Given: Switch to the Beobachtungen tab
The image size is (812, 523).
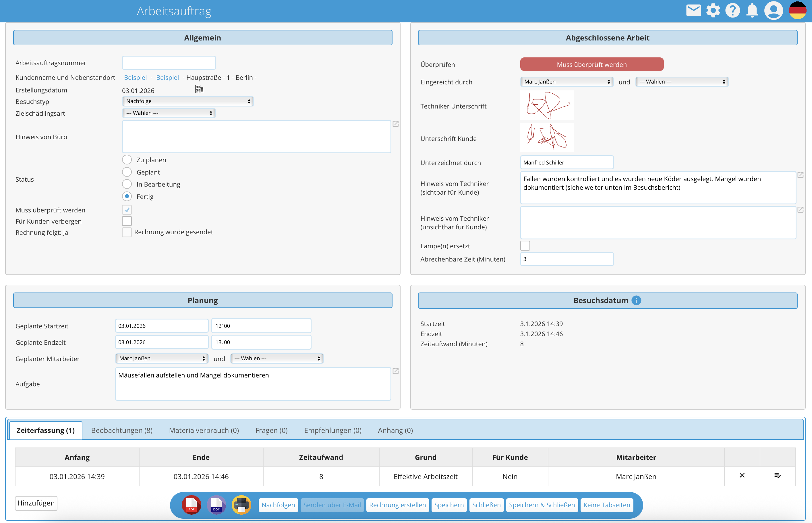Looking at the screenshot, I should click(x=121, y=430).
